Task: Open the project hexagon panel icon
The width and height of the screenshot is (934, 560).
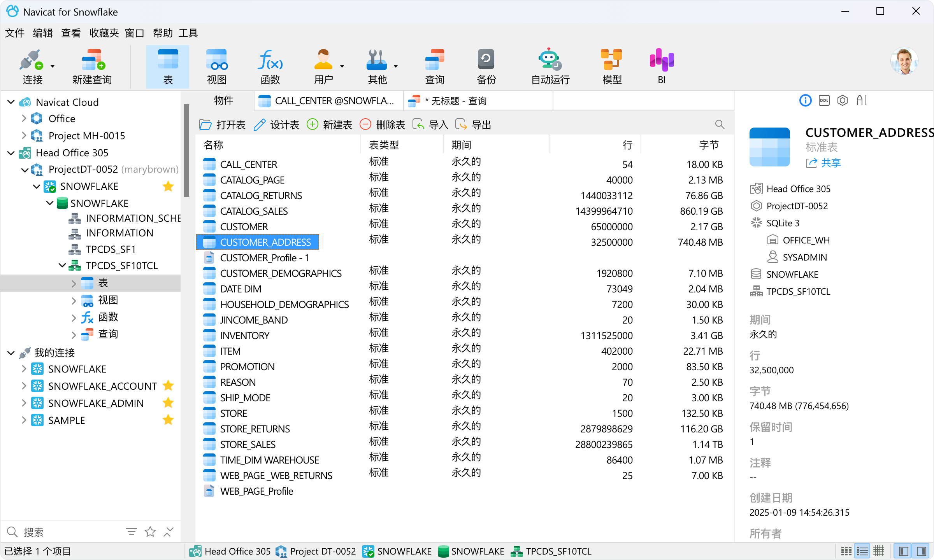Action: pyautogui.click(x=843, y=100)
